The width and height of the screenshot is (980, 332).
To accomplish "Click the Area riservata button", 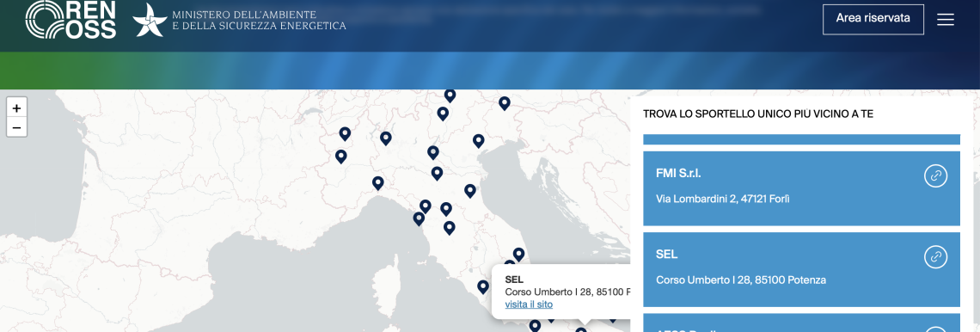I will (873, 19).
